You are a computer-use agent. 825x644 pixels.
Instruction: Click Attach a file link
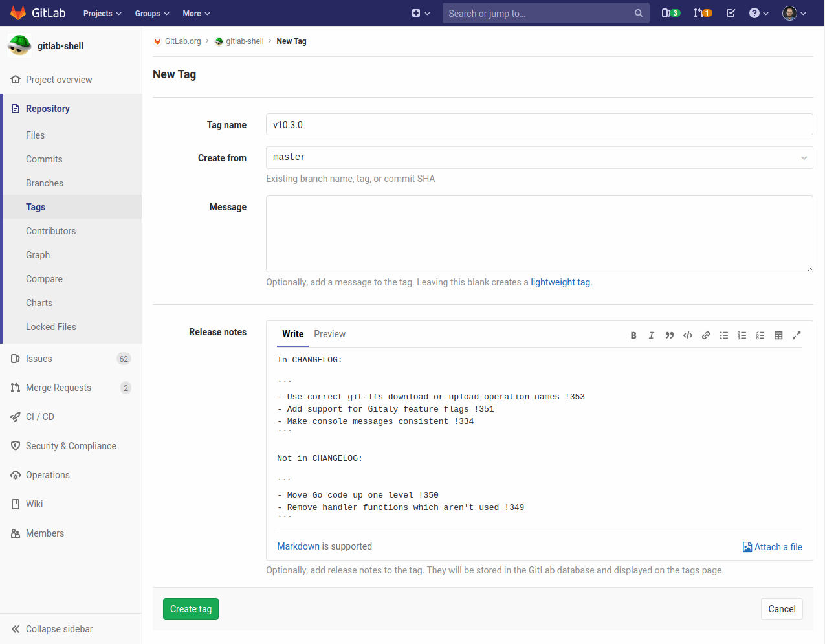tap(773, 547)
